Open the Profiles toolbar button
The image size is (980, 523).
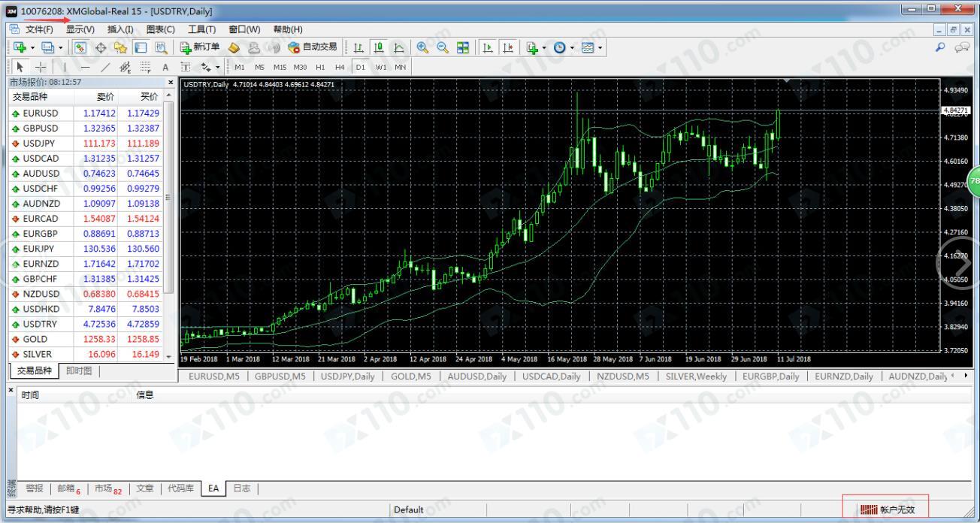coord(47,47)
